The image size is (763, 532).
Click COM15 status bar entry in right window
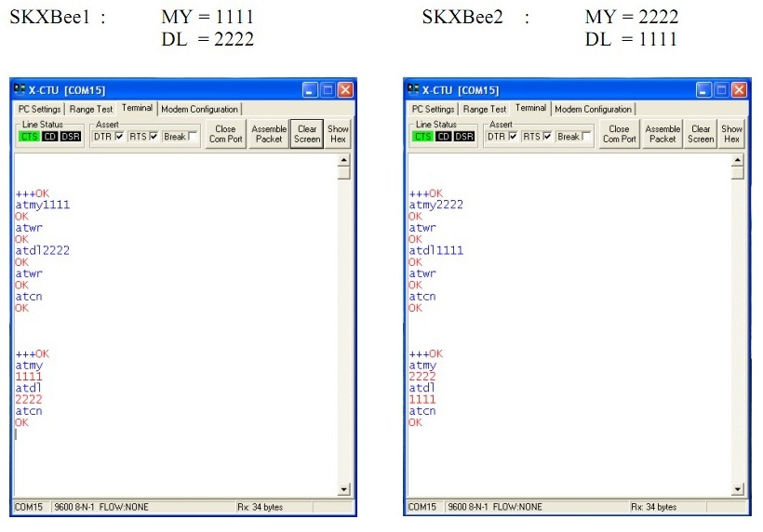422,507
